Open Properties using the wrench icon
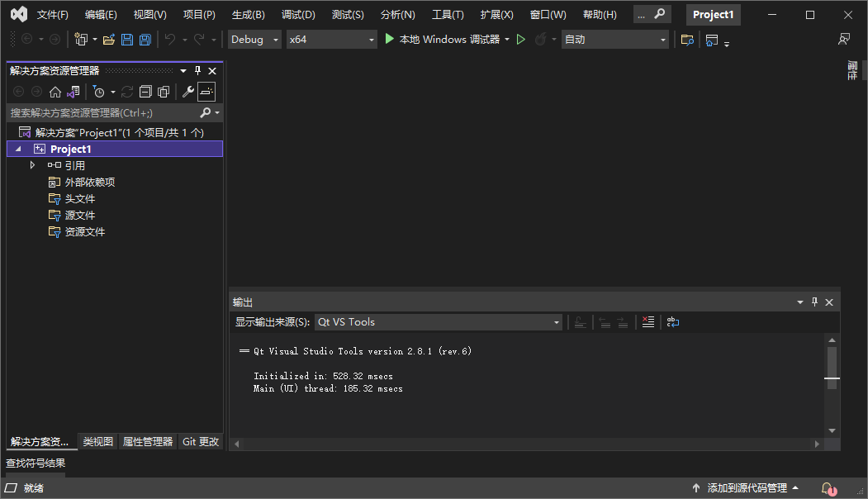Screen dimensions: 868x499 click(187, 91)
